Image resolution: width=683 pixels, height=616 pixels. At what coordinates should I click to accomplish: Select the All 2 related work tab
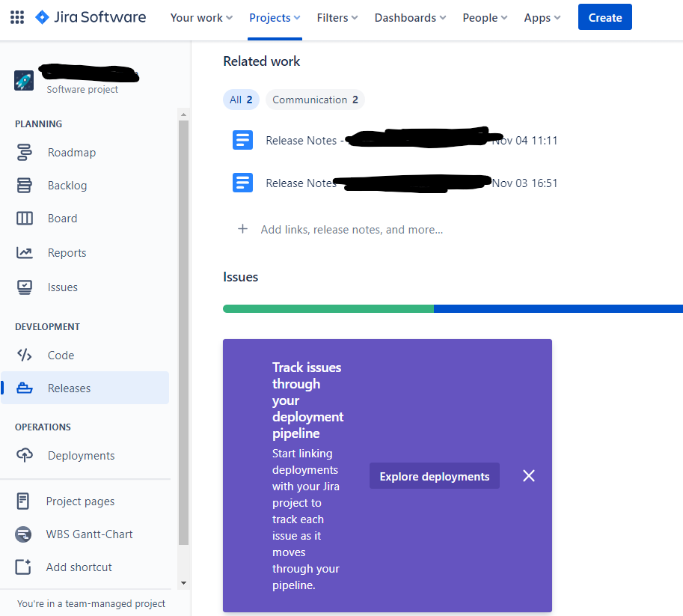pos(241,100)
